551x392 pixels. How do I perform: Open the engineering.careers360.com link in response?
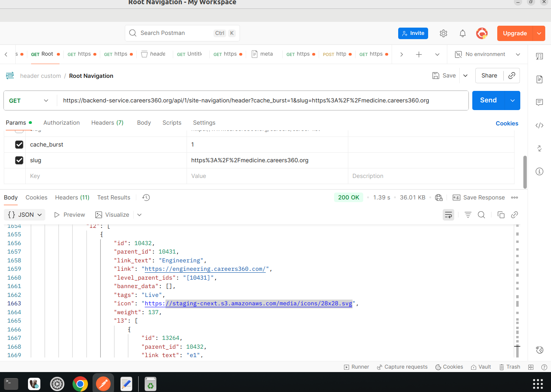[x=205, y=269]
